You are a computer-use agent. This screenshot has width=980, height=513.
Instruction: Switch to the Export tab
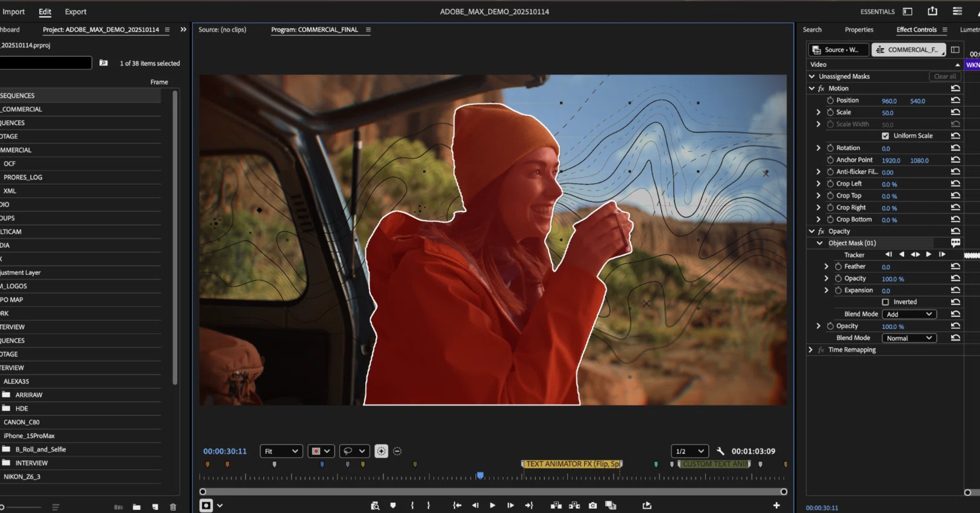[x=75, y=11]
